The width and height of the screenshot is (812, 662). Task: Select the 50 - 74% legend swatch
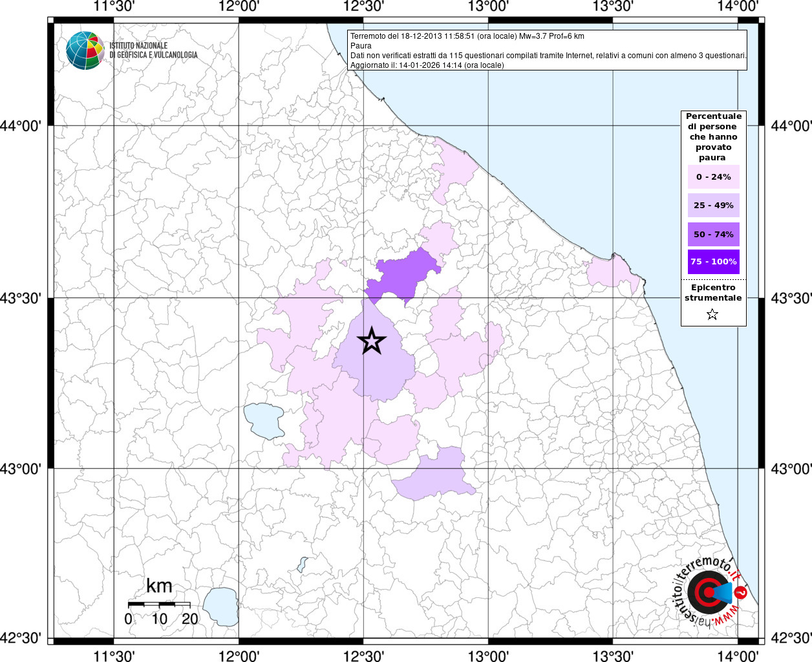click(x=713, y=234)
